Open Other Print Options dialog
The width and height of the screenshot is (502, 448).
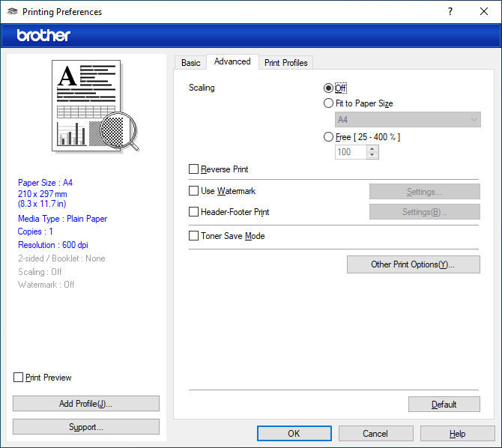[413, 264]
